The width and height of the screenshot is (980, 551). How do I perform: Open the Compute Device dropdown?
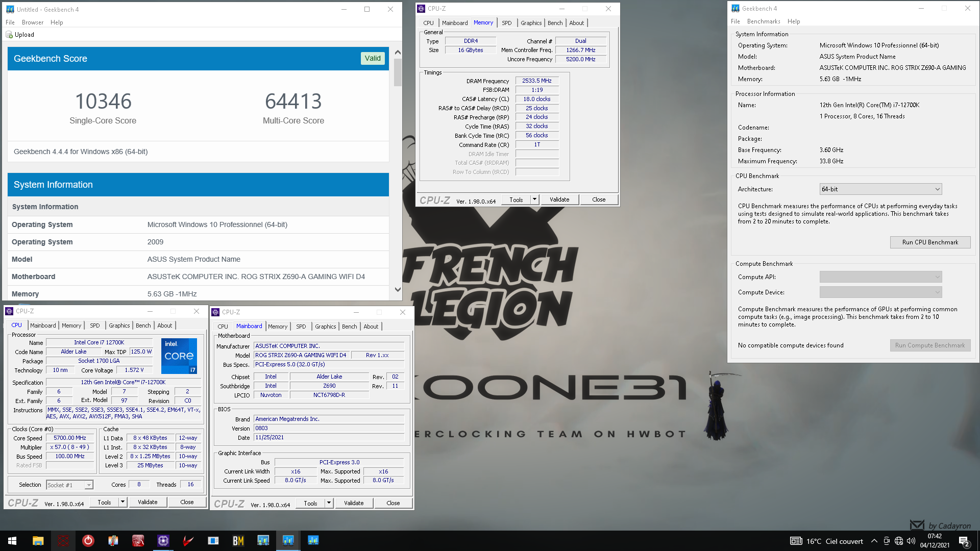[x=880, y=292]
